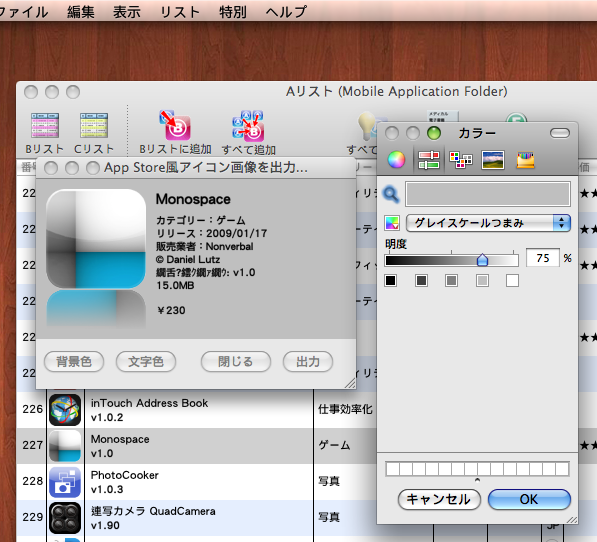The image size is (597, 542).
Task: Click the PhotoCooker app icon
Action: [x=65, y=482]
